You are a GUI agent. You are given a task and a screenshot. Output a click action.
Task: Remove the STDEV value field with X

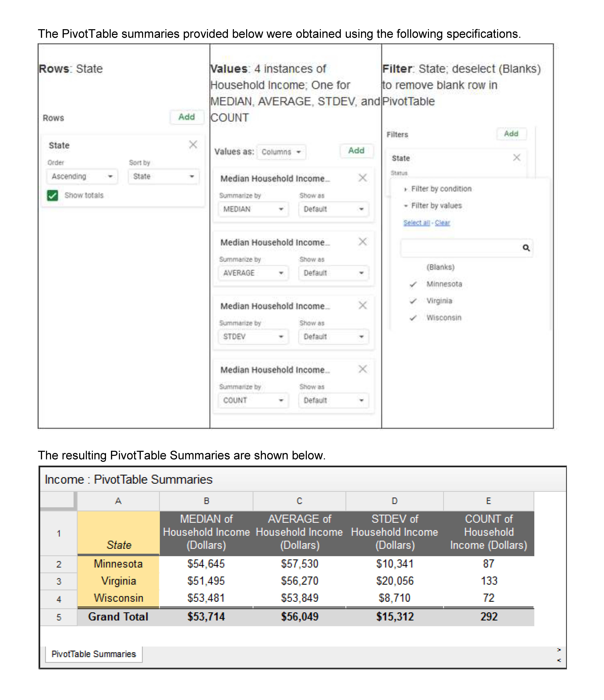tap(362, 305)
